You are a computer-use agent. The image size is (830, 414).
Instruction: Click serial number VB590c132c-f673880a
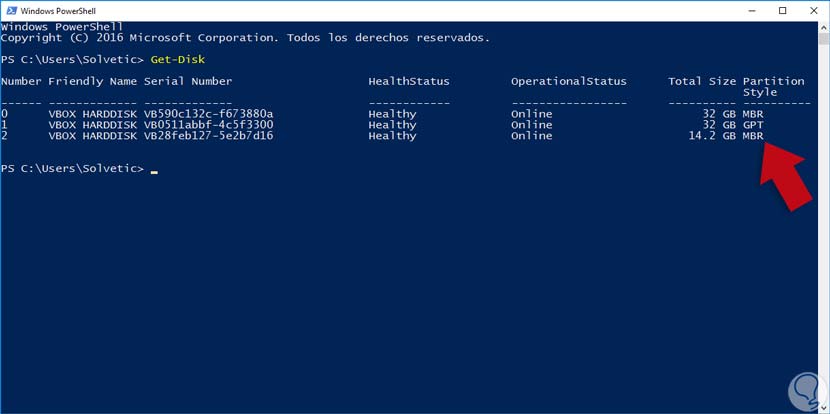point(208,114)
